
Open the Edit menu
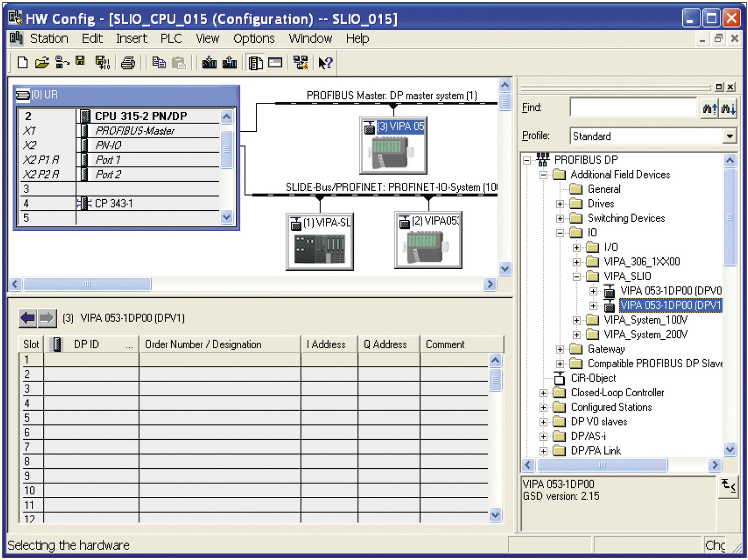pyautogui.click(x=92, y=39)
